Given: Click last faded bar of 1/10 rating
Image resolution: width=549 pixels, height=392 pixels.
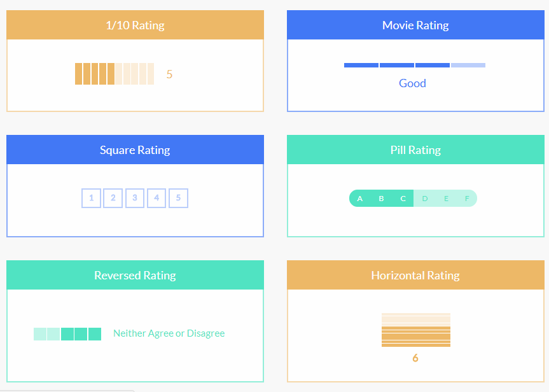Looking at the screenshot, I should [x=151, y=74].
